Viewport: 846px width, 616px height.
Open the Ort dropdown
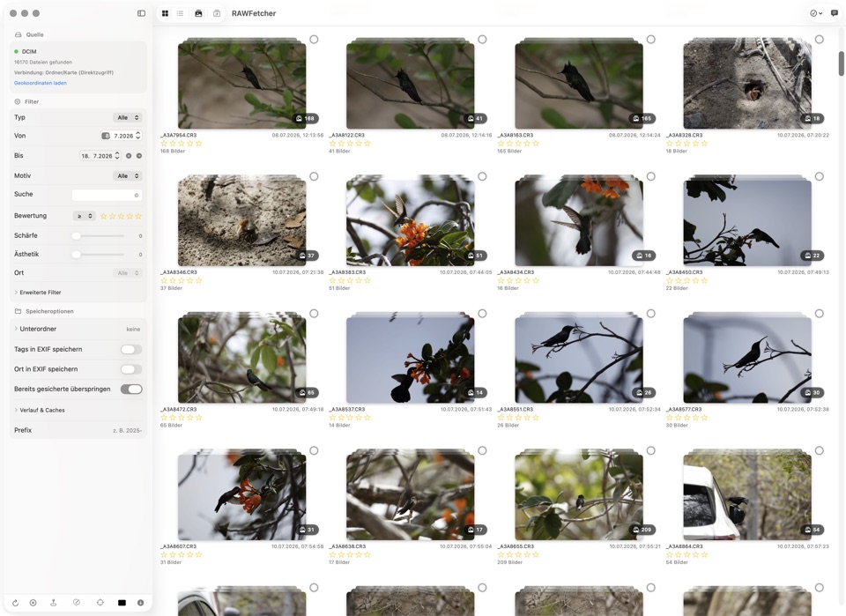[x=128, y=273]
